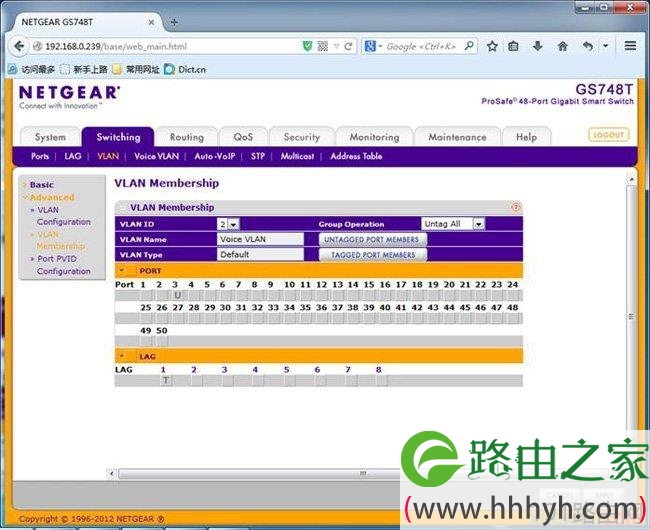
Task: Toggle membership box for port 49
Action: click(x=146, y=341)
